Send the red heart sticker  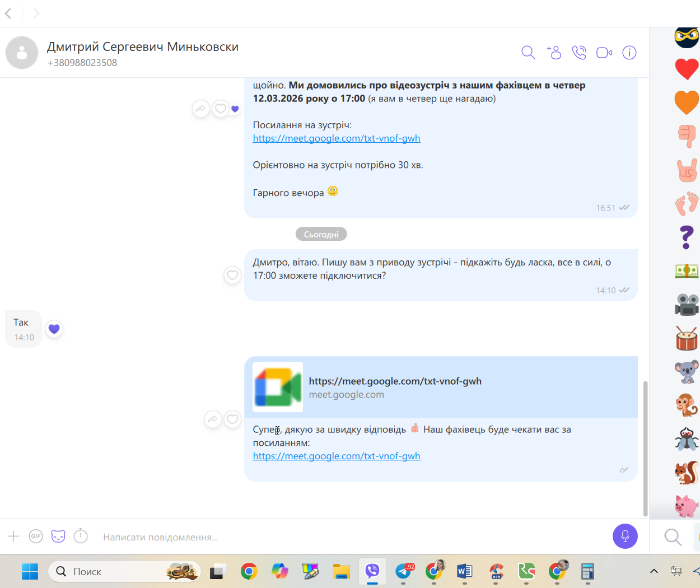pos(687,70)
